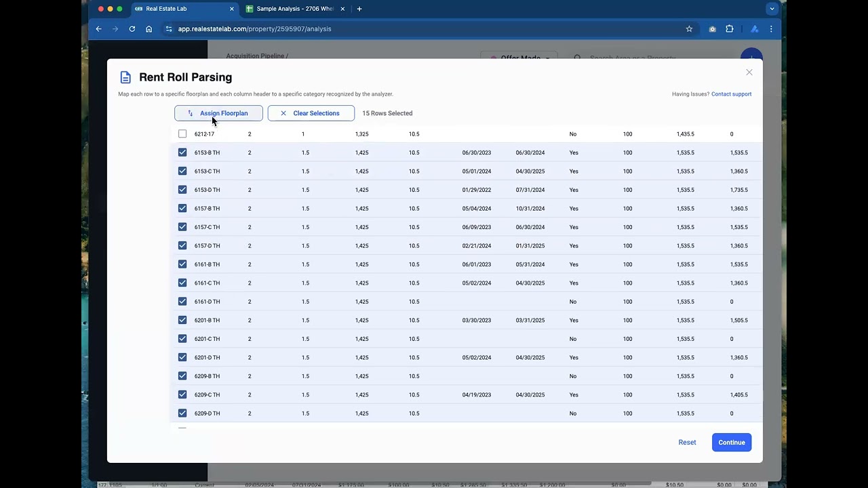Uncheck the checkbox for row 6153-D TH

(x=182, y=190)
